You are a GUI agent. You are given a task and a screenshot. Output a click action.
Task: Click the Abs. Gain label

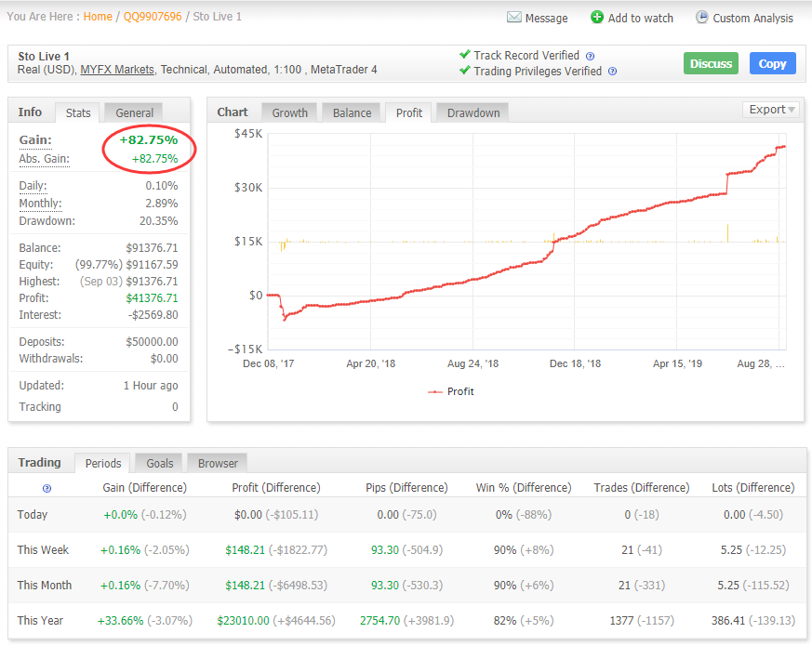pos(44,159)
